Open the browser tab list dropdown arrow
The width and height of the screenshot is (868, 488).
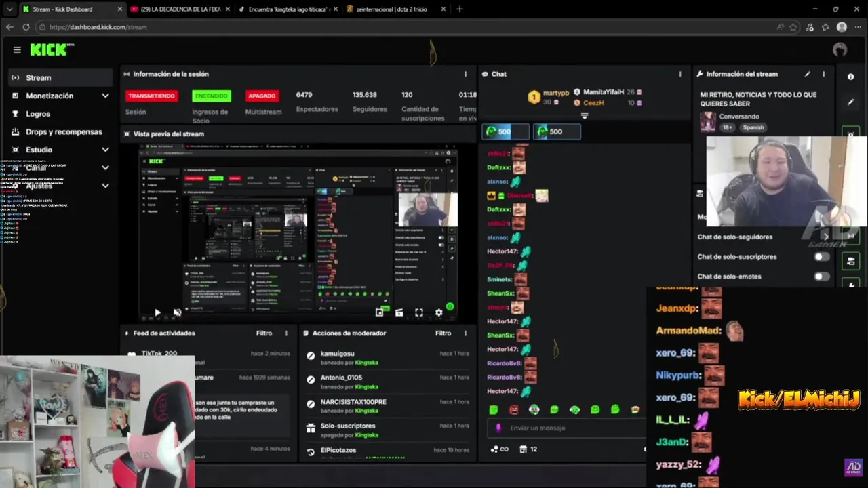coord(9,9)
